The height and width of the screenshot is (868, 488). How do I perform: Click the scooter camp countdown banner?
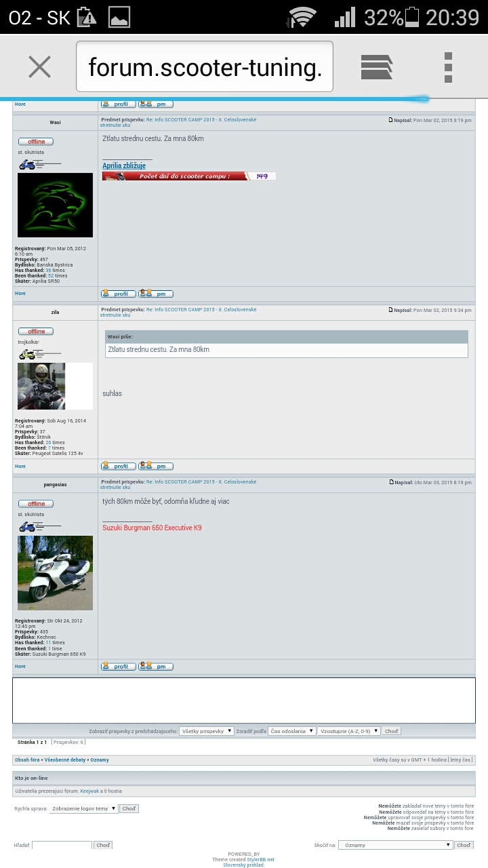click(x=189, y=176)
